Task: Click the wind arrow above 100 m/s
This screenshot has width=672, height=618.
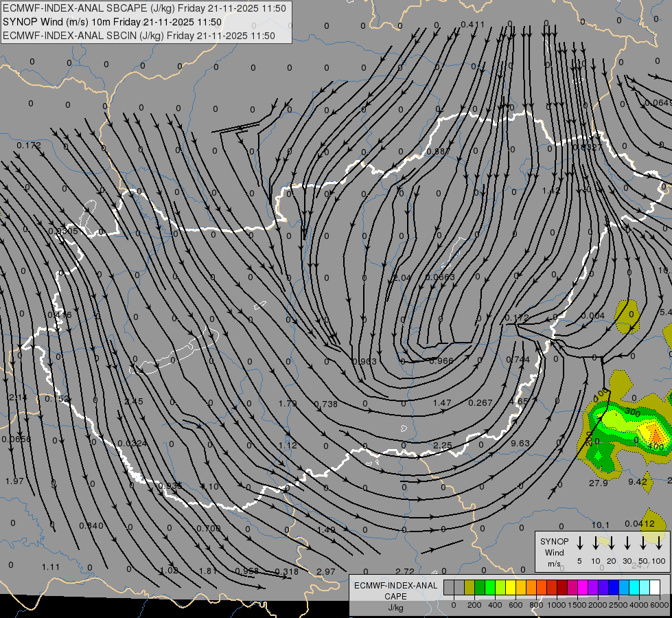Action: 659,543
